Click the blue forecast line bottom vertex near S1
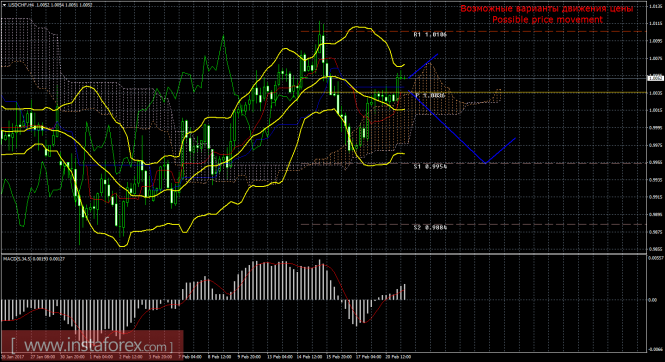This screenshot has width=665, height=362. pos(486,163)
